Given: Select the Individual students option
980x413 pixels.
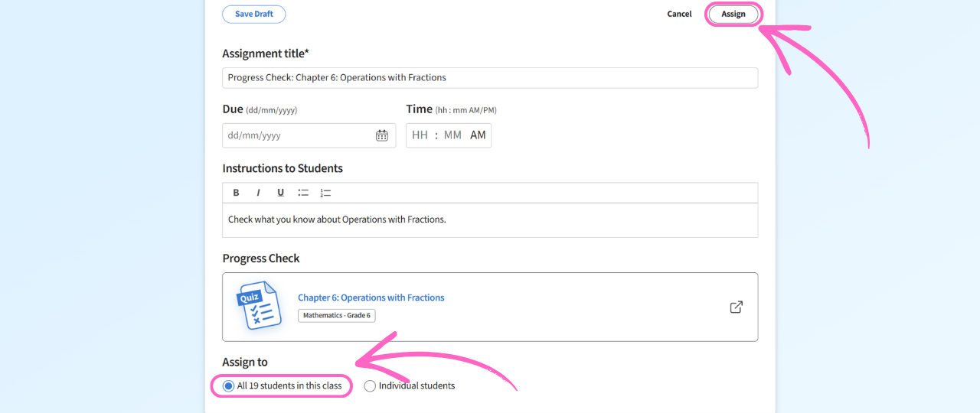Looking at the screenshot, I should [x=410, y=386].
